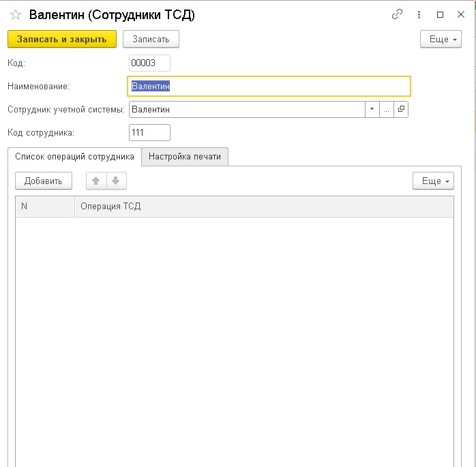Move selected operation up with arrow
Screen dimensions: 476x467
(x=96, y=181)
